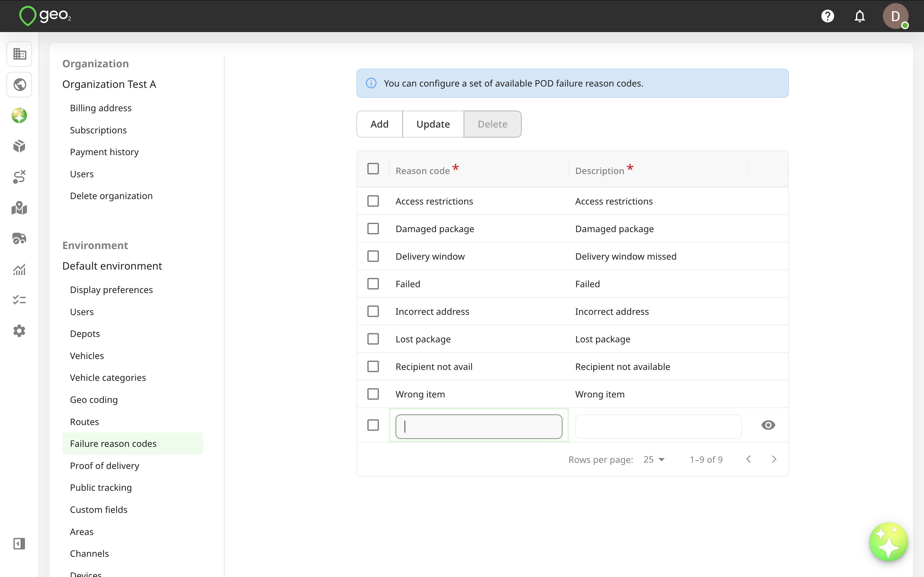Open the delivery truck icon in sidebar
The width and height of the screenshot is (924, 577).
pos(20,238)
